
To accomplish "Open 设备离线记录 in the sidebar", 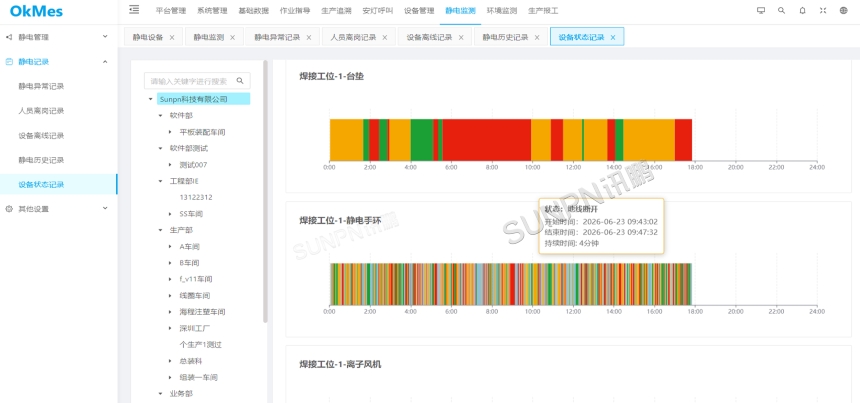I will tap(41, 135).
